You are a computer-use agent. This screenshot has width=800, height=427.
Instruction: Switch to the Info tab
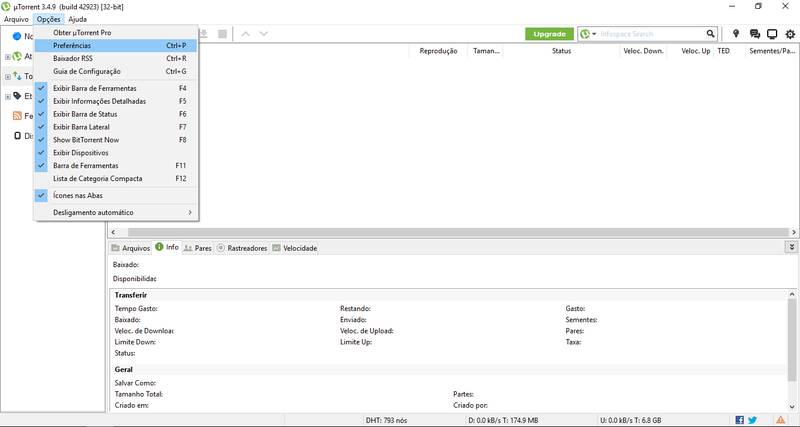click(x=167, y=247)
